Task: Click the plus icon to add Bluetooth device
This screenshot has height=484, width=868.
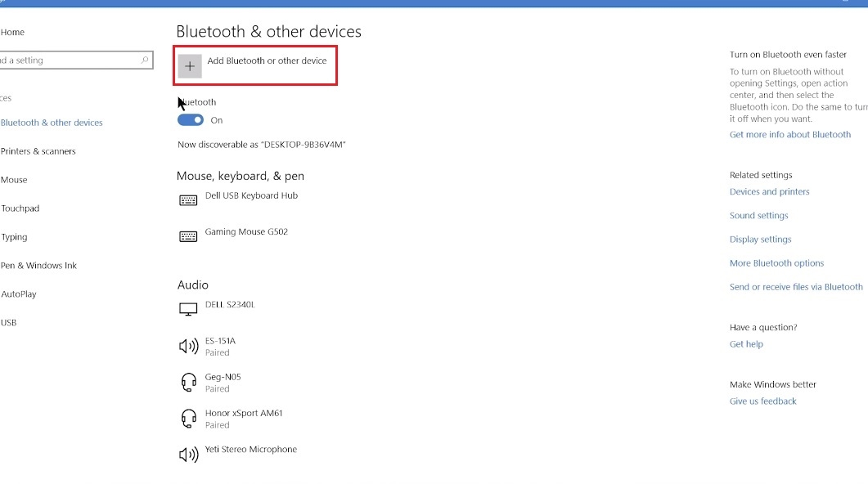Action: pyautogui.click(x=190, y=65)
